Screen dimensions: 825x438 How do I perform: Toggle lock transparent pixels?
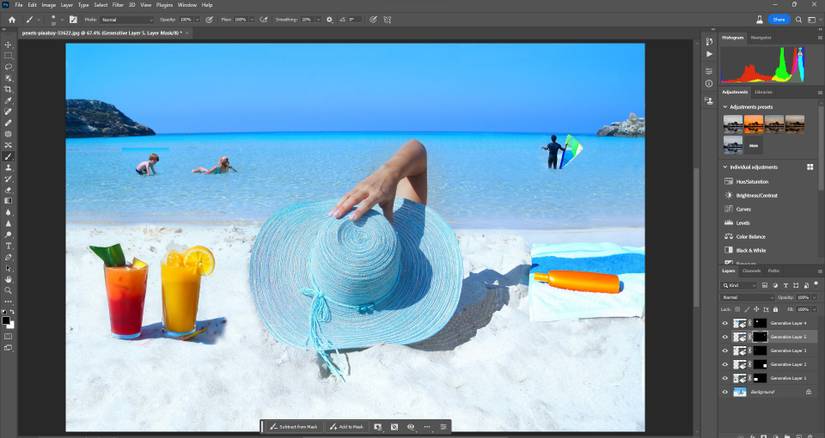point(737,310)
